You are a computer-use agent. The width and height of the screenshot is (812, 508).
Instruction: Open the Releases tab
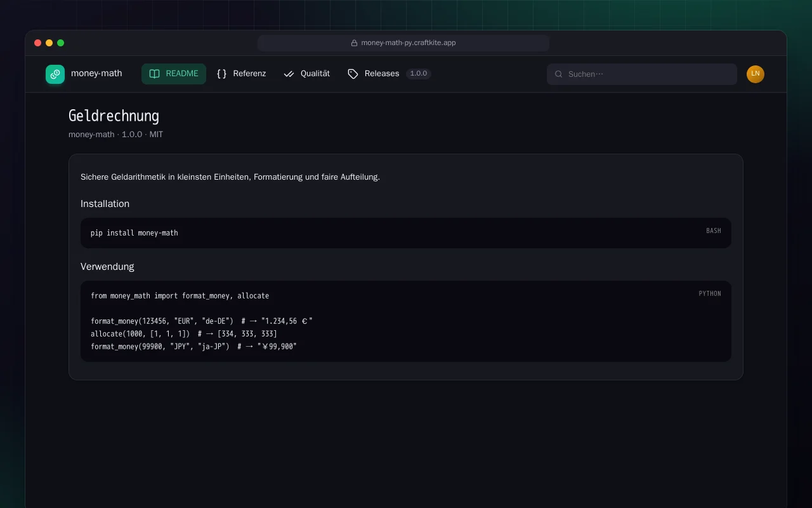390,74
